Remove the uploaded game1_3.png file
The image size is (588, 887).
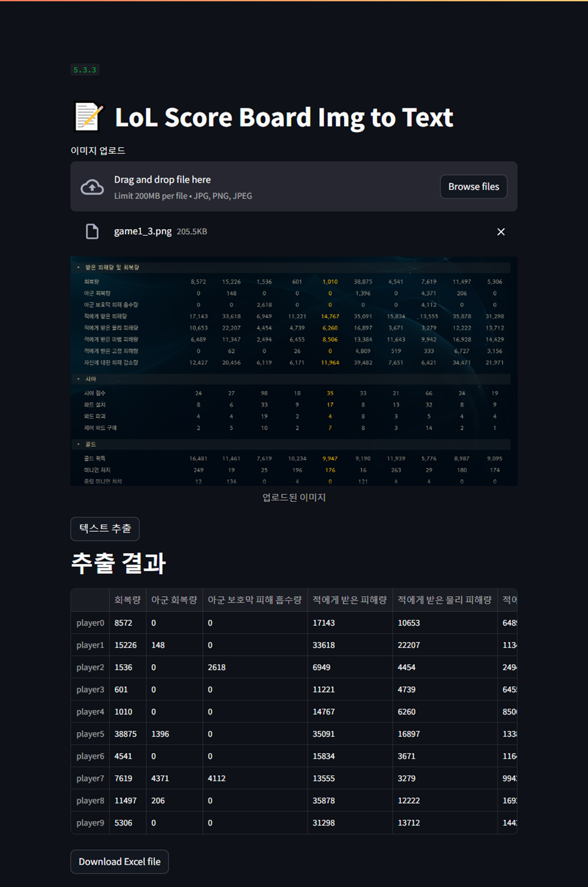[501, 232]
